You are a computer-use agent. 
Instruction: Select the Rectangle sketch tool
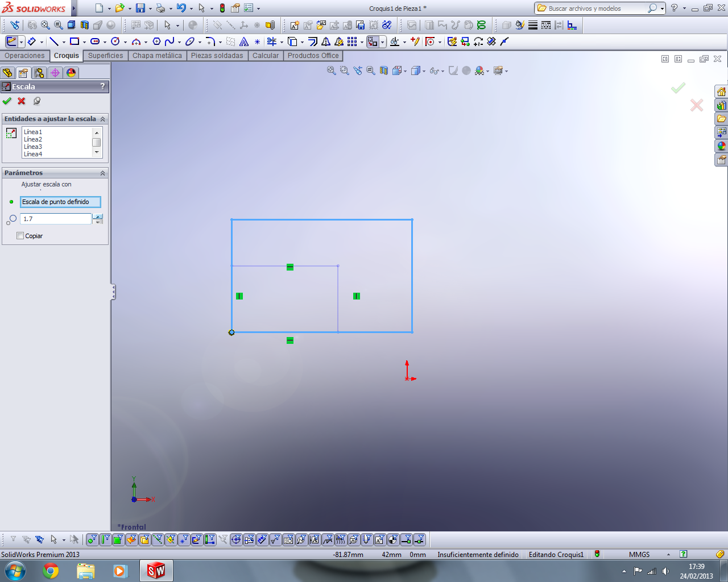[x=75, y=41]
